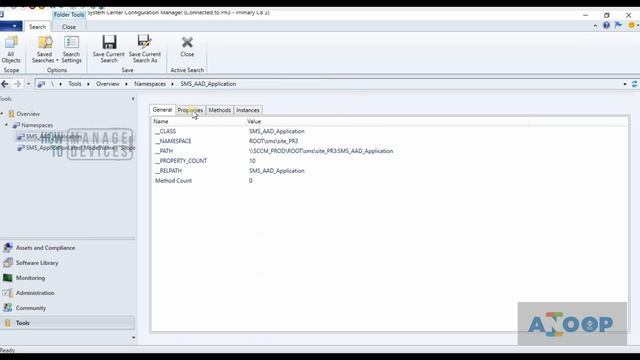Open the Community workspace
Image resolution: width=640 pixels, height=360 pixels.
point(31,308)
